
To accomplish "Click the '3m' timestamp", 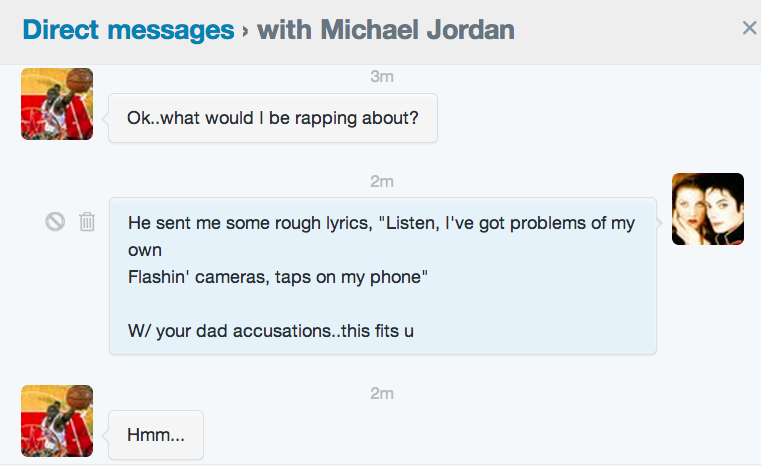I will 382,76.
